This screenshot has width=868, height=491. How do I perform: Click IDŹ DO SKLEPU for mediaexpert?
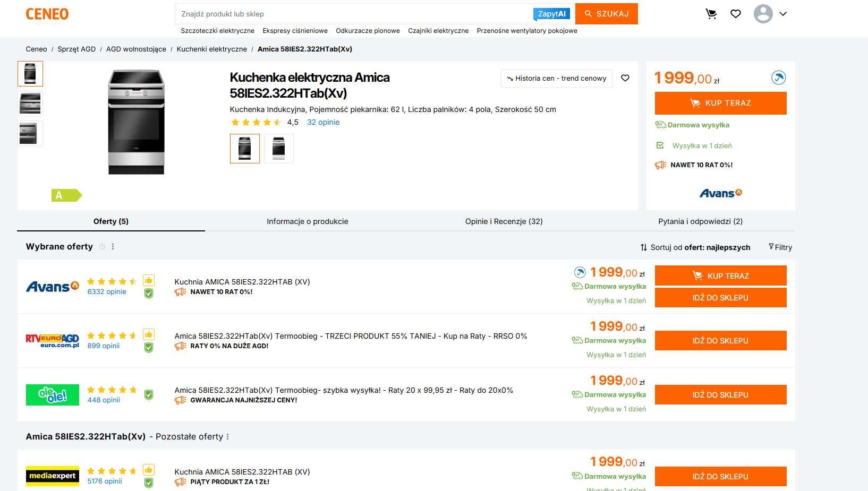pyautogui.click(x=720, y=477)
